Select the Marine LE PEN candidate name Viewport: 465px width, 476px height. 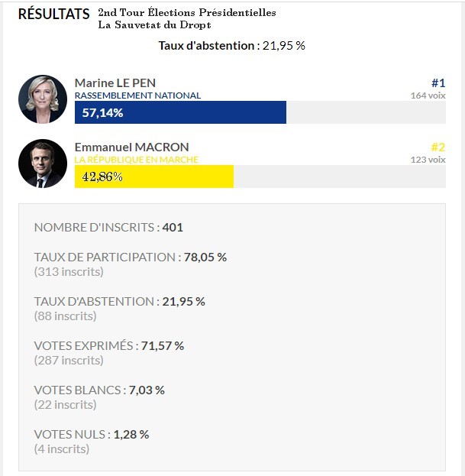point(117,83)
